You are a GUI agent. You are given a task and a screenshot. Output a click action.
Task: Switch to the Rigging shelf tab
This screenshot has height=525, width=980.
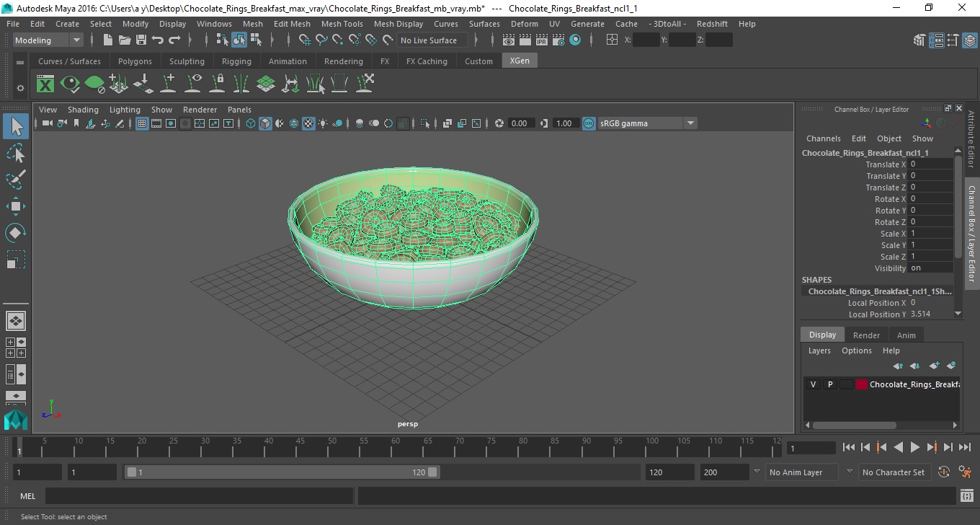pyautogui.click(x=236, y=61)
